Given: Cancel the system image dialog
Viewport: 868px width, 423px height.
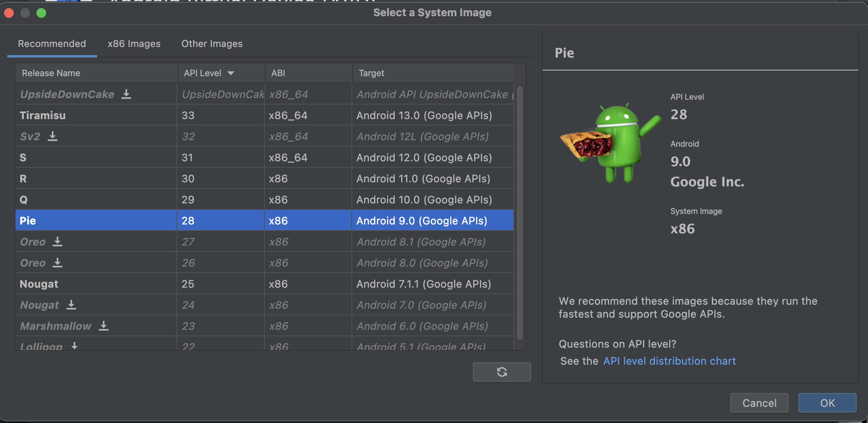Looking at the screenshot, I should [759, 403].
